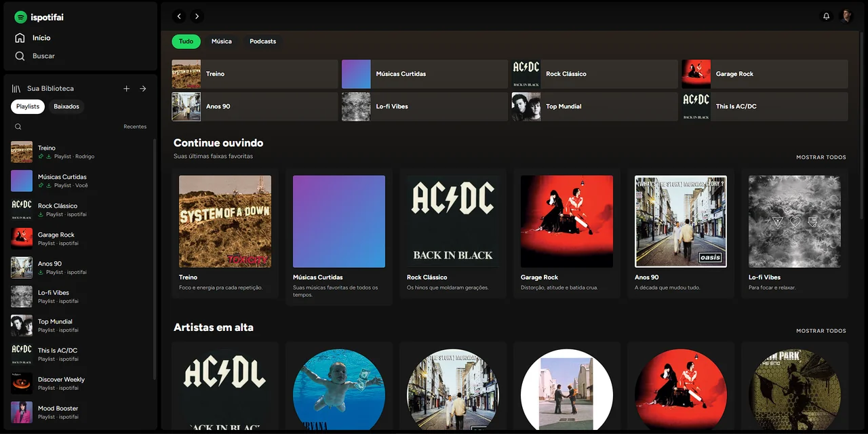Open Anos 90 in library sidebar
Viewport: 868px width, 434px height.
click(80, 268)
